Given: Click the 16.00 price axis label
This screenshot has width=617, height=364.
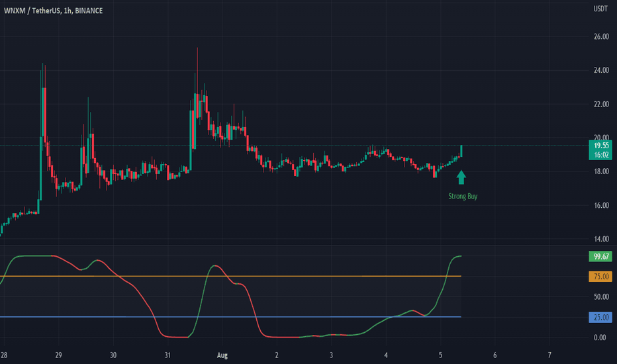Looking at the screenshot, I should tap(601, 205).
